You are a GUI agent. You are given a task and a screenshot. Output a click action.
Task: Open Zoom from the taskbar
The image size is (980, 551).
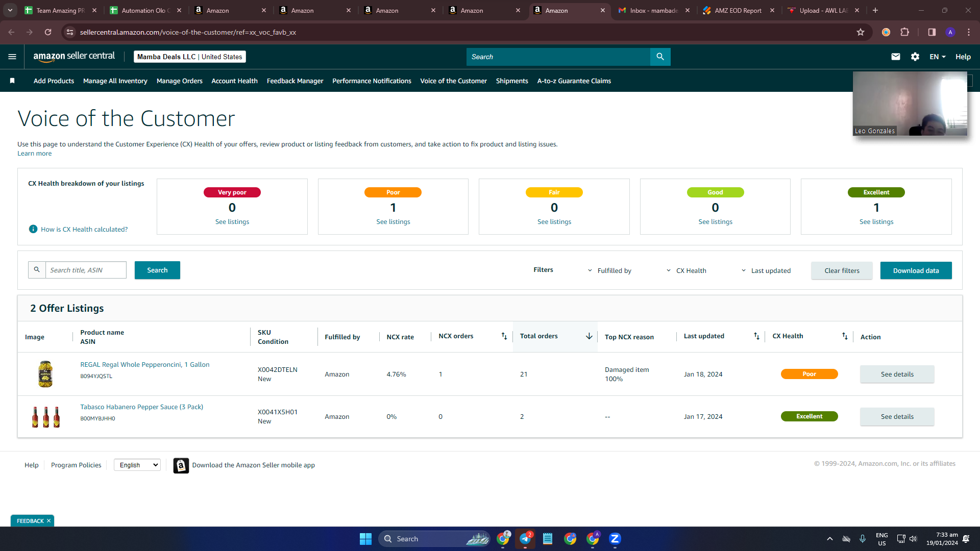pos(615,539)
